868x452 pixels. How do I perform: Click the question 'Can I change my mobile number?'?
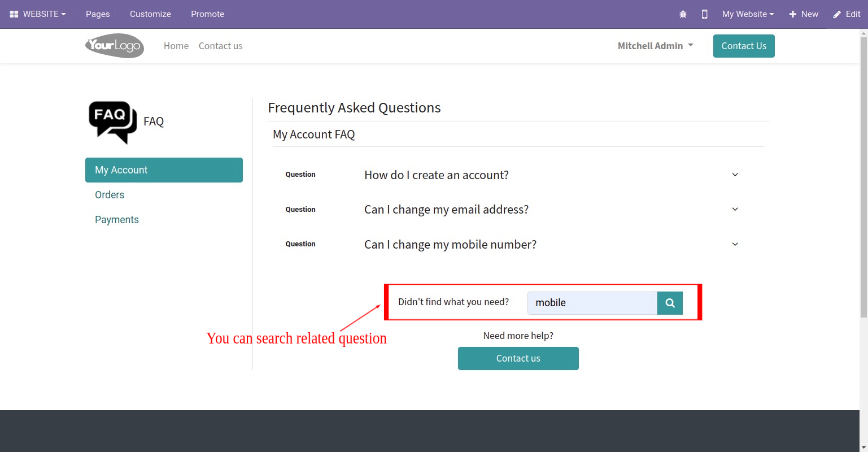point(451,245)
